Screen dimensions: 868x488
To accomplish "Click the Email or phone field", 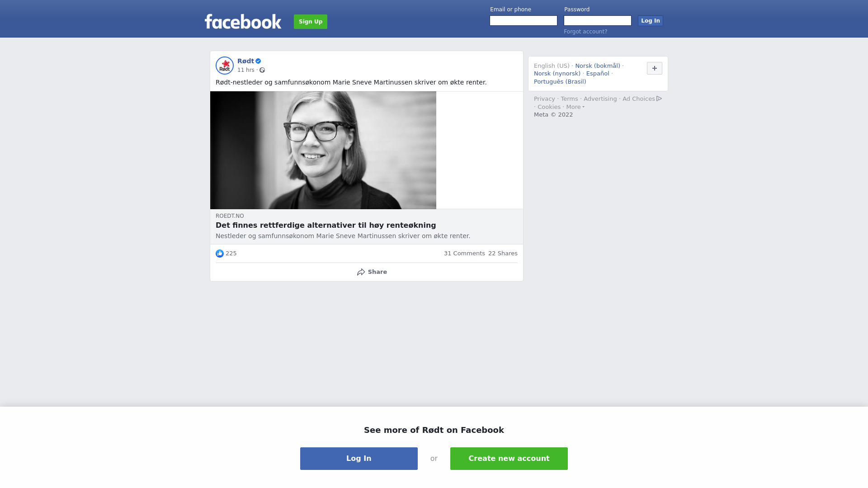I will click(x=524, y=21).
